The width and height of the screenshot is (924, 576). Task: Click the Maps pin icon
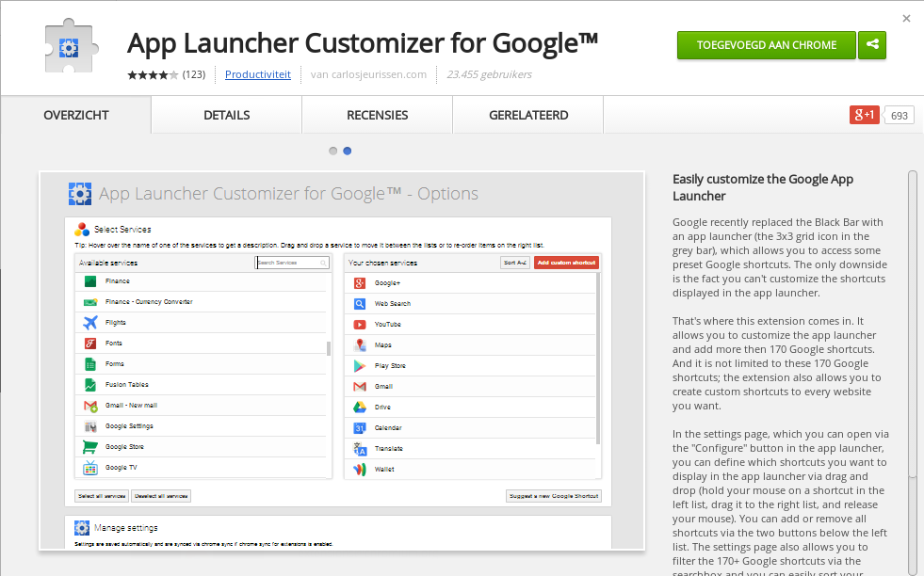pos(360,345)
